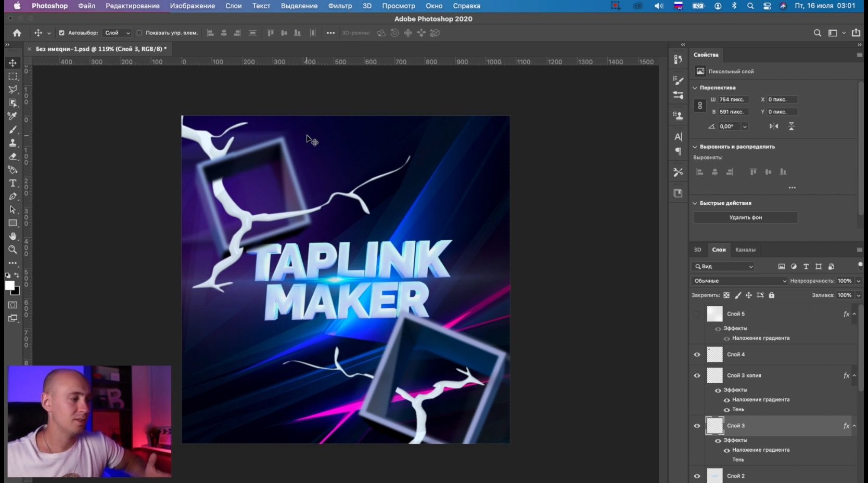The height and width of the screenshot is (483, 868).
Task: Select the Rectangular Marquee tool
Action: click(x=12, y=76)
